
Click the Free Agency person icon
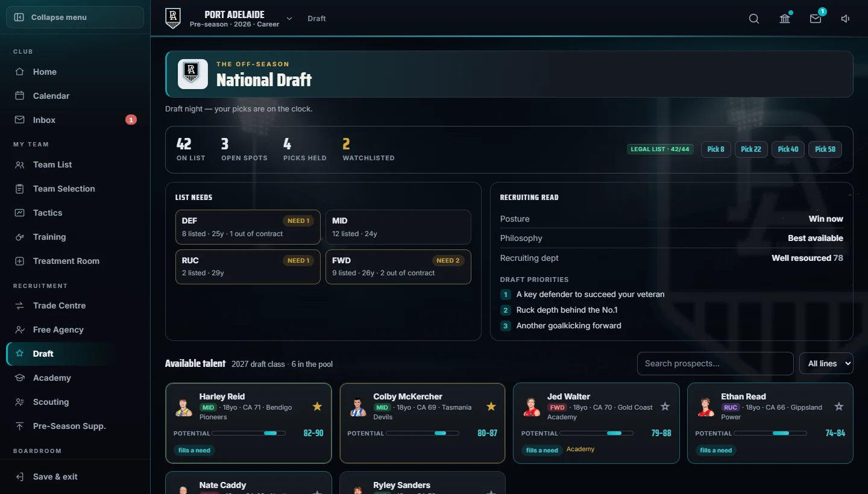tap(20, 330)
